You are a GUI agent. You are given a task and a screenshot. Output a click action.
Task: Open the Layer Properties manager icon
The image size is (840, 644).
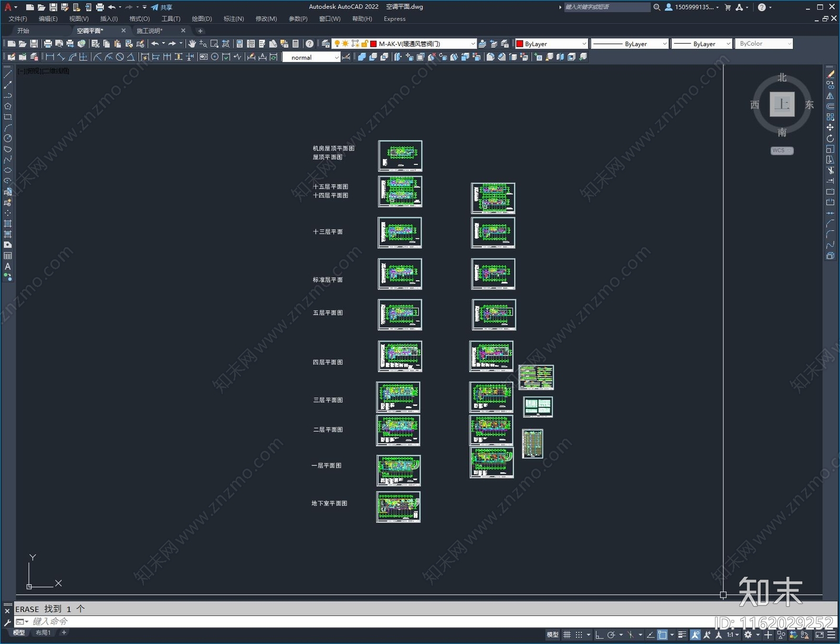coord(325,44)
